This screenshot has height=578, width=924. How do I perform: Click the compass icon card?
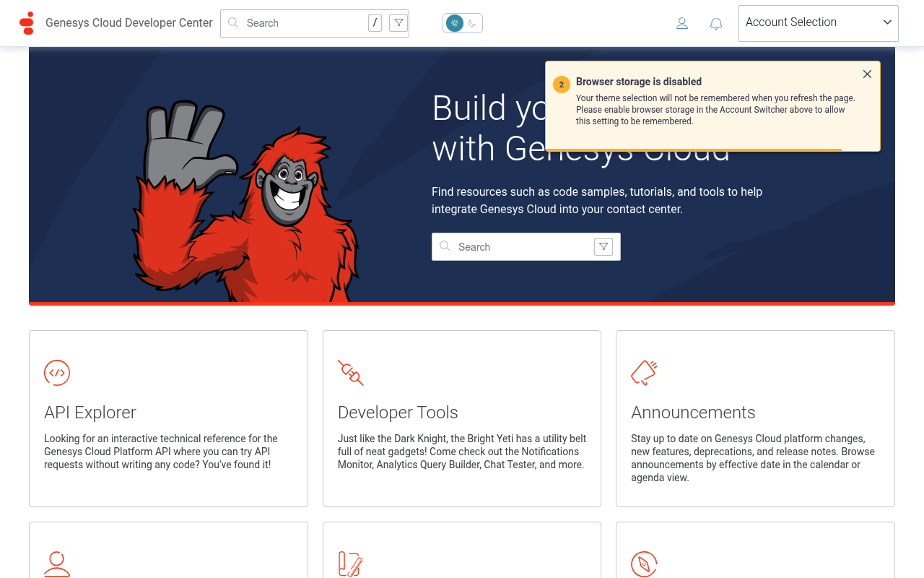point(644,564)
